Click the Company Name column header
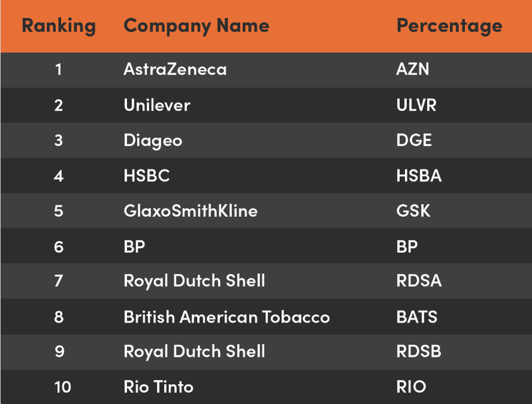532x404 pixels. click(x=196, y=26)
